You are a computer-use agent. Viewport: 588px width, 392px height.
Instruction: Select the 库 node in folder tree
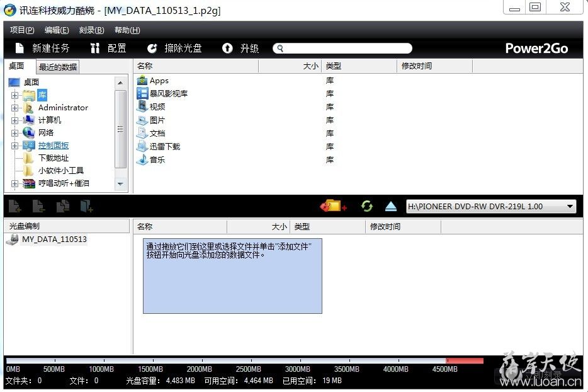pyautogui.click(x=42, y=95)
